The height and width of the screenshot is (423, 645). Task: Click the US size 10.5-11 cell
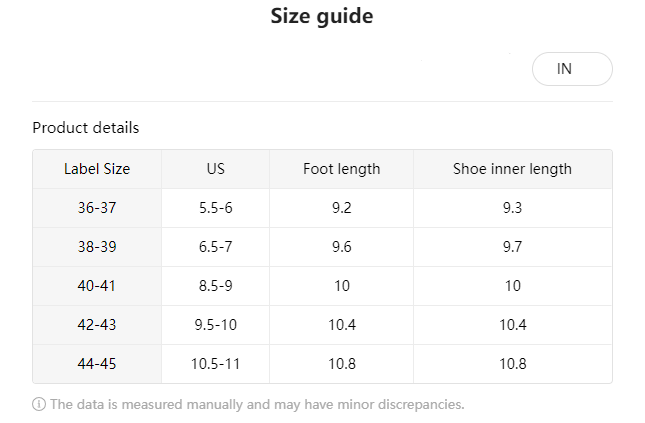coord(216,364)
